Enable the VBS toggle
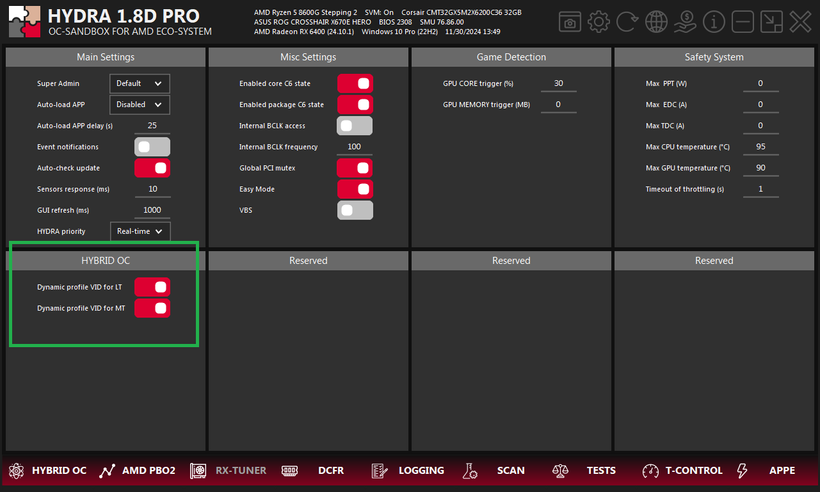The height and width of the screenshot is (492, 820). tap(355, 210)
